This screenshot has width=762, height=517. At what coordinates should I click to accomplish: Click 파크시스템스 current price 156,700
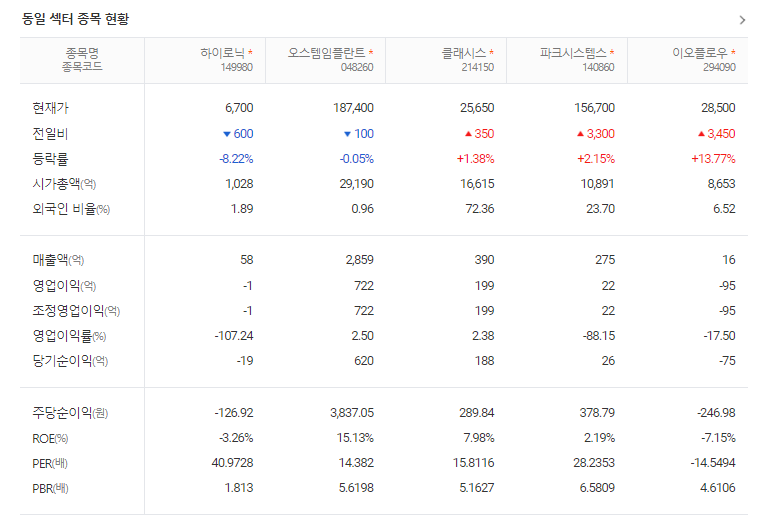(x=594, y=108)
